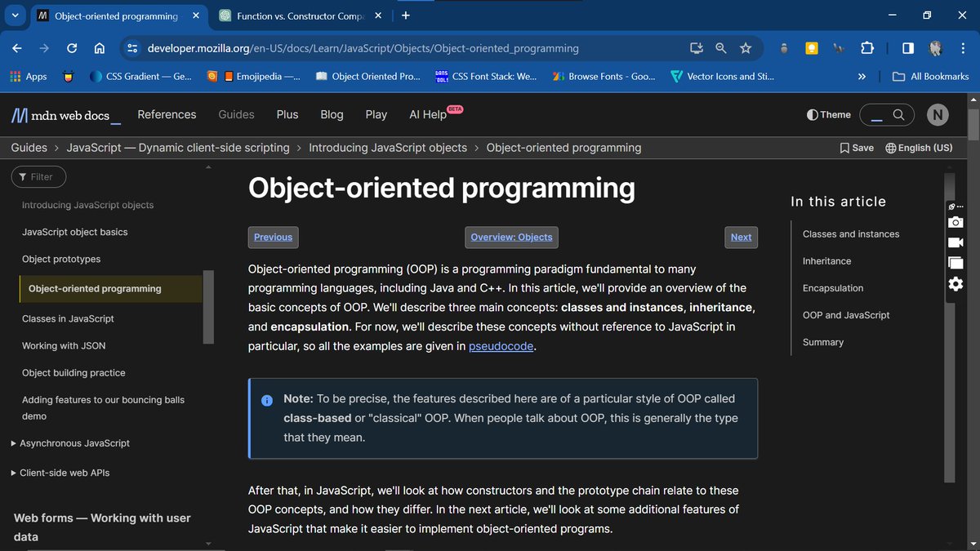The height and width of the screenshot is (551, 980).
Task: Open the References menu
Action: click(x=167, y=114)
